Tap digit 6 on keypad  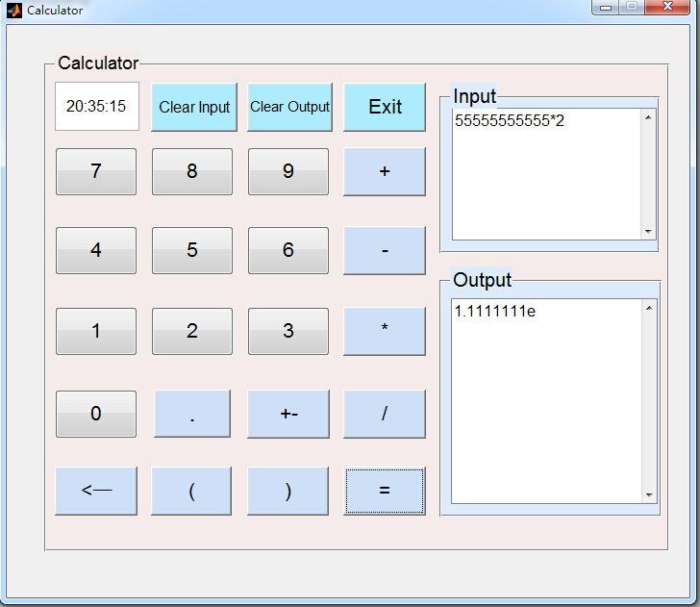pyautogui.click(x=288, y=250)
